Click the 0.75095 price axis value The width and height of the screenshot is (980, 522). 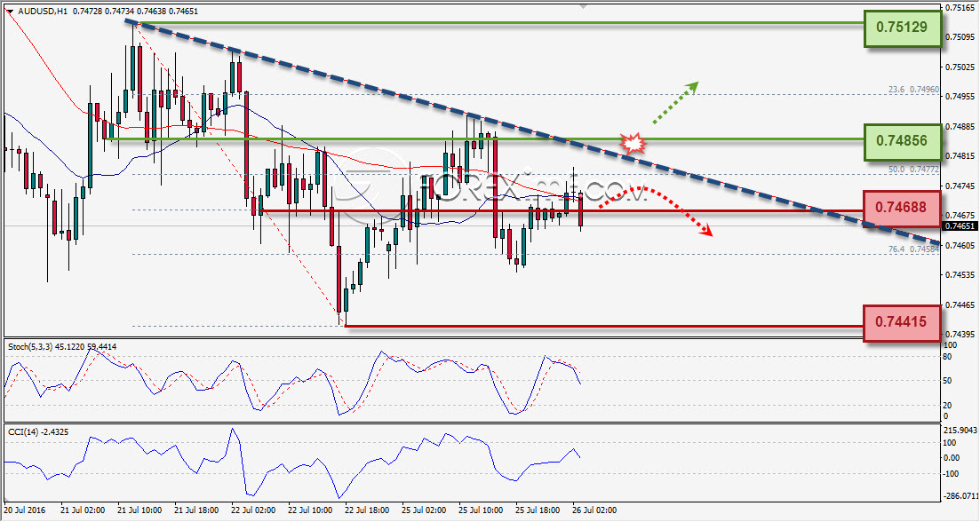click(961, 36)
